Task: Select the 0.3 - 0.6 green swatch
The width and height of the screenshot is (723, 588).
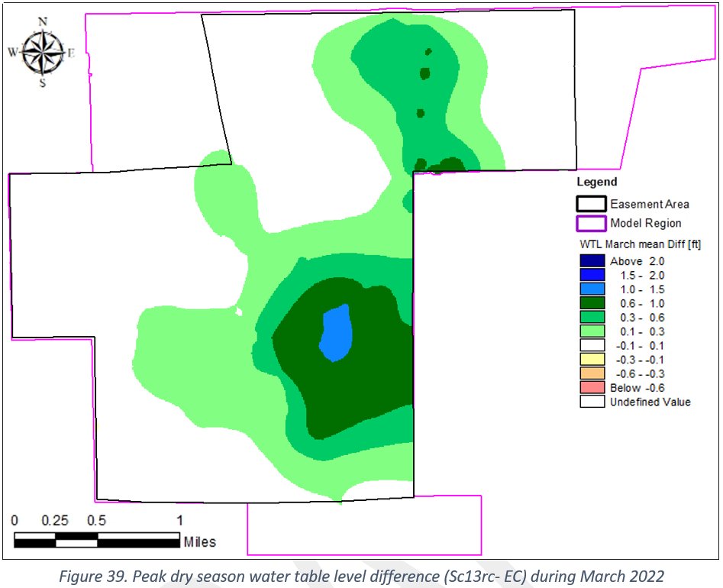Action: (x=592, y=317)
